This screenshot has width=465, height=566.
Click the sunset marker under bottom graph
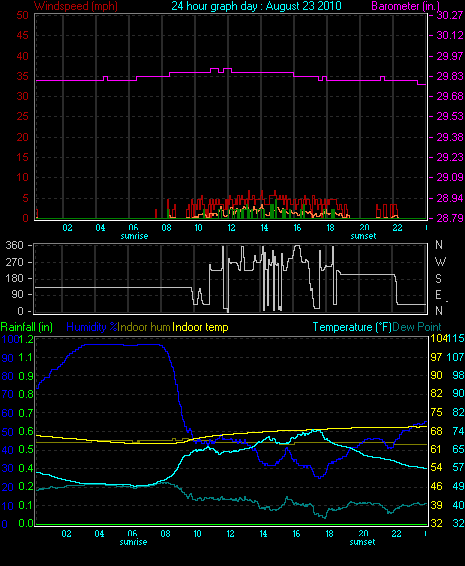362,542
